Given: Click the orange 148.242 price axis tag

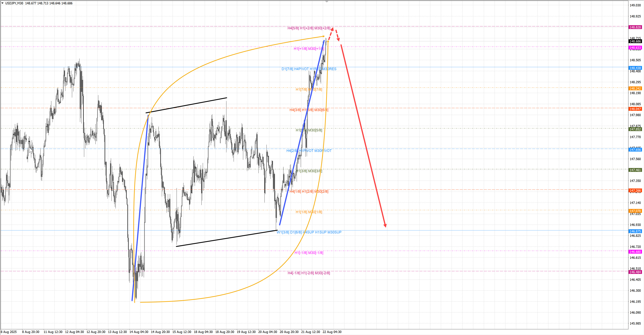Looking at the screenshot, I should [635, 89].
